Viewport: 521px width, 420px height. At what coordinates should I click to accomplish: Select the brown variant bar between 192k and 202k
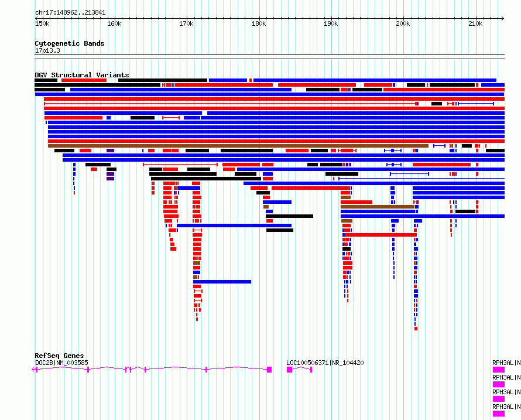tap(378, 207)
